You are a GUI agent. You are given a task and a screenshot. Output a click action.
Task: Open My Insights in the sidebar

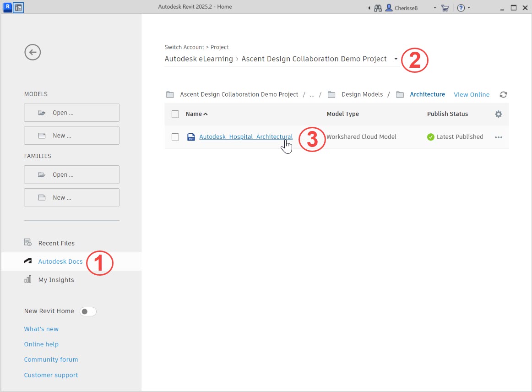56,280
